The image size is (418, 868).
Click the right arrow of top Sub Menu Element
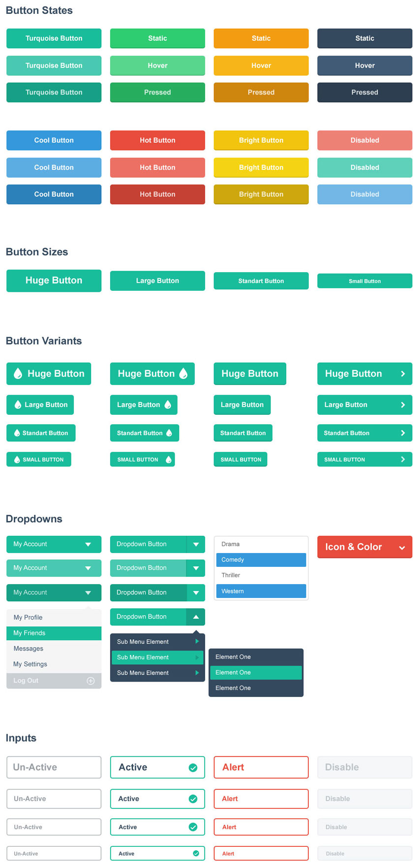197,641
